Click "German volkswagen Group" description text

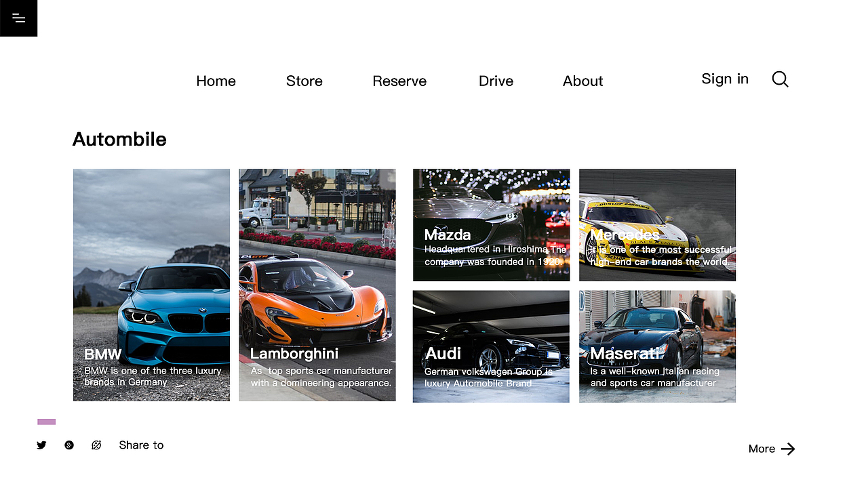pos(484,371)
